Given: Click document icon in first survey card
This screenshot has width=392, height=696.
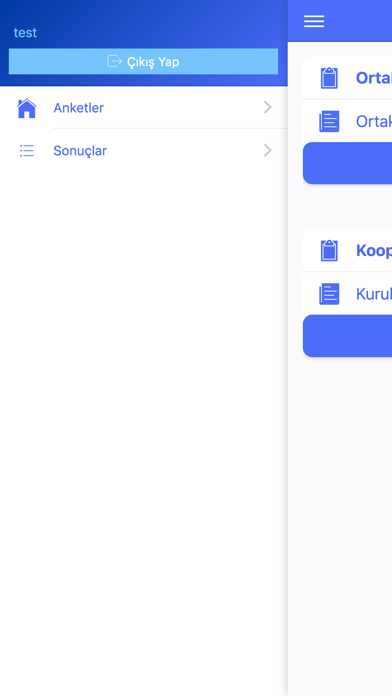Looking at the screenshot, I should 329,121.
